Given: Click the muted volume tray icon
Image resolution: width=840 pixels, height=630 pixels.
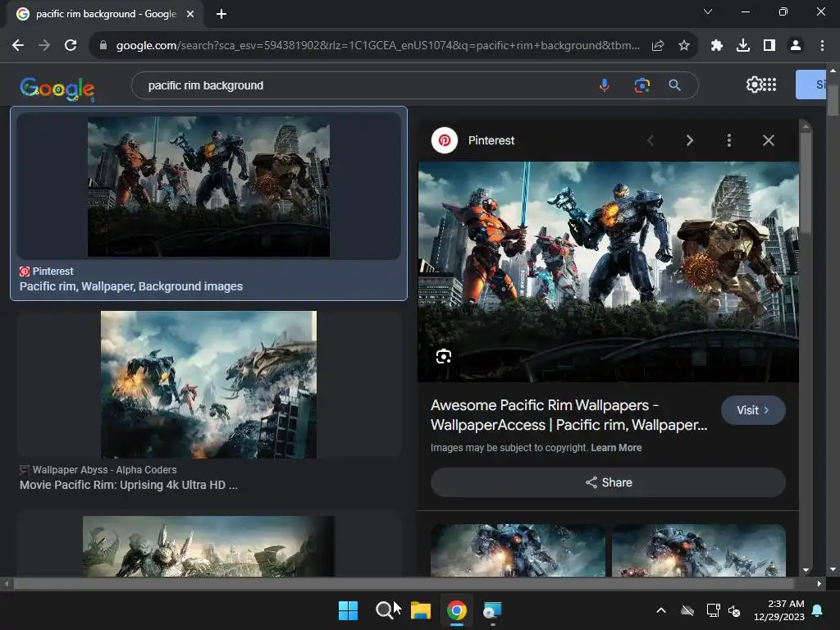Looking at the screenshot, I should point(734,610).
